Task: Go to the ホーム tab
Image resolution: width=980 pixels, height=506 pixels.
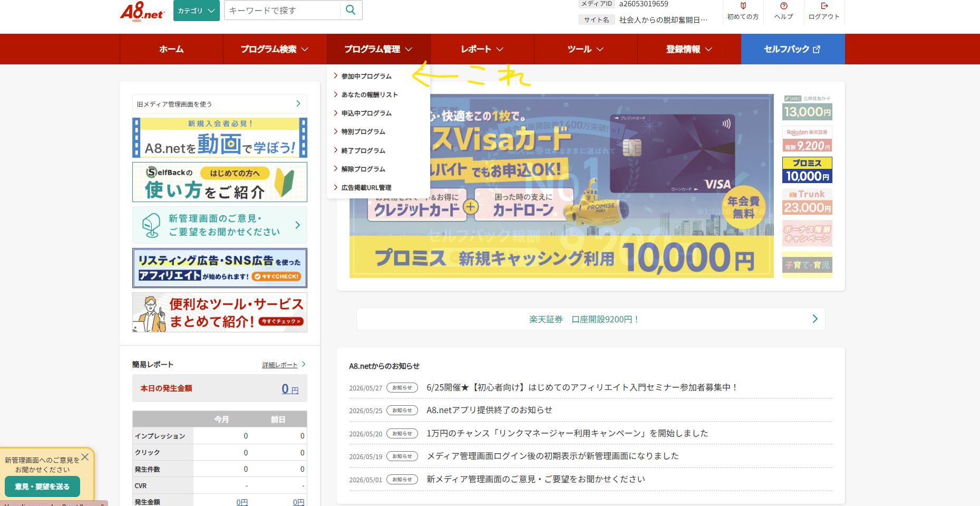Action: coord(171,49)
